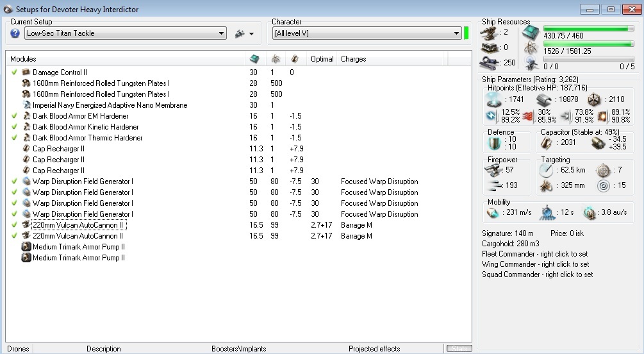Expand the arrow next to the fitting actions icon
Image resolution: width=644 pixels, height=354 pixels.
coord(251,34)
